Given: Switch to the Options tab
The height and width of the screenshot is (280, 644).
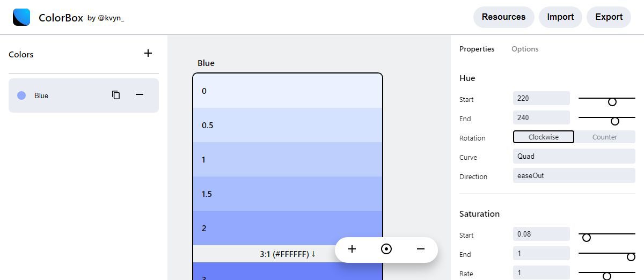Looking at the screenshot, I should coord(525,49).
